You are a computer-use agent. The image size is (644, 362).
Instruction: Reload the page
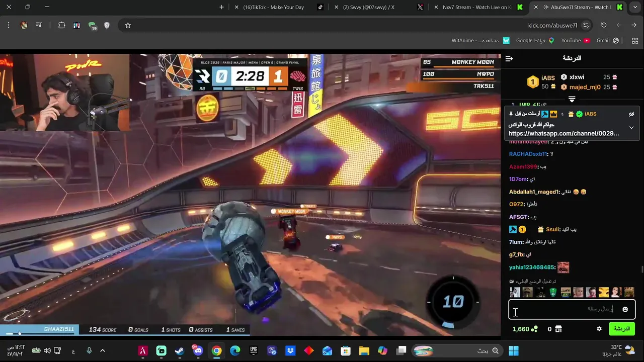[604, 25]
